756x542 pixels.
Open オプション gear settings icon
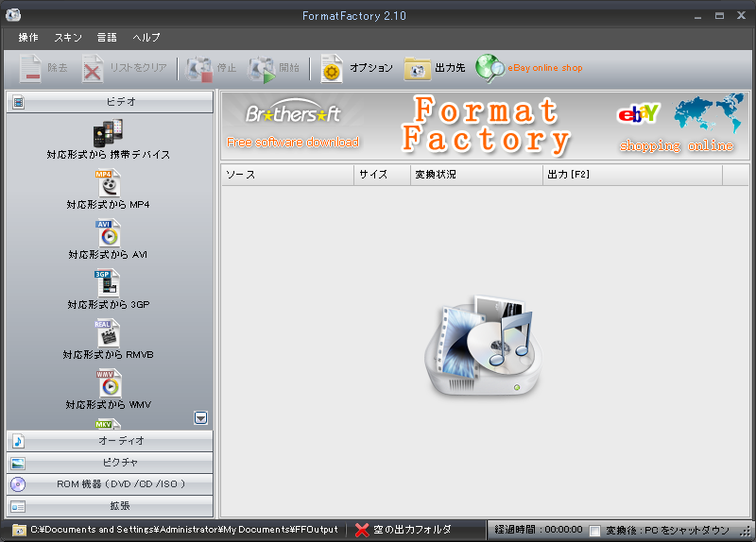332,68
